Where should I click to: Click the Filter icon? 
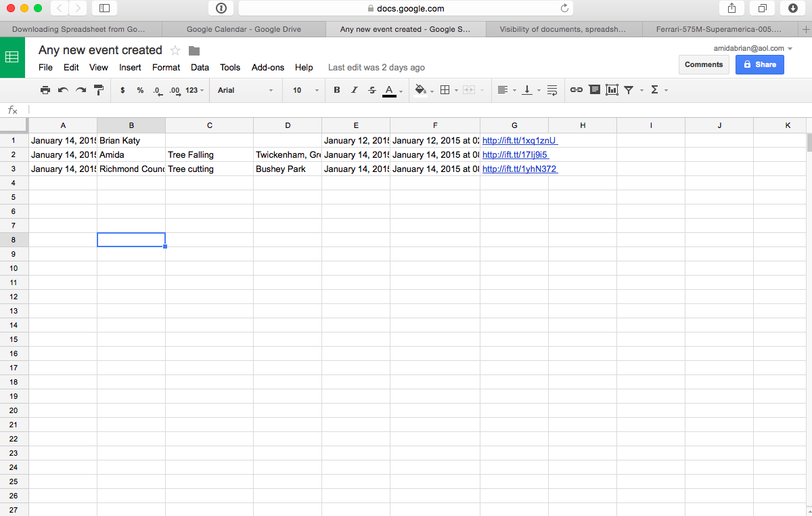tap(629, 90)
